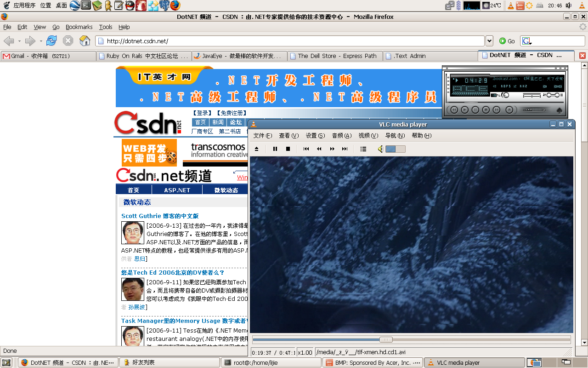Go to previous track in VLC
The image size is (588, 368).
coord(306,149)
